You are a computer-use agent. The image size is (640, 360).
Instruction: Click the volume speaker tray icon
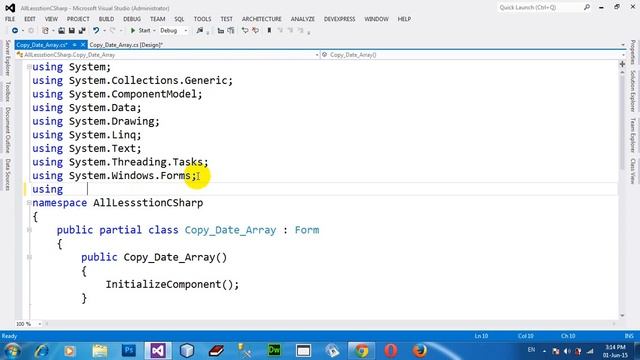click(x=567, y=351)
